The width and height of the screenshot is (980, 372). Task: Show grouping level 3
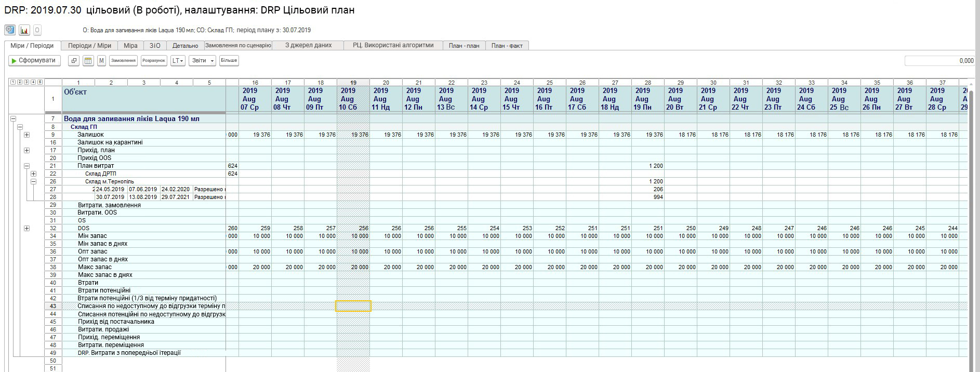pyautogui.click(x=27, y=82)
